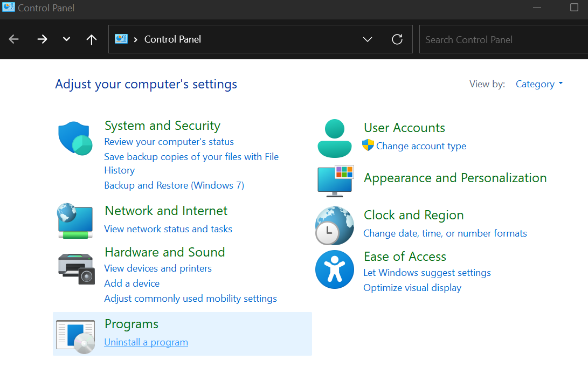Click Control Panel breadcrumb in address bar
Screen dimensions: 588x367
pyautogui.click(x=172, y=39)
